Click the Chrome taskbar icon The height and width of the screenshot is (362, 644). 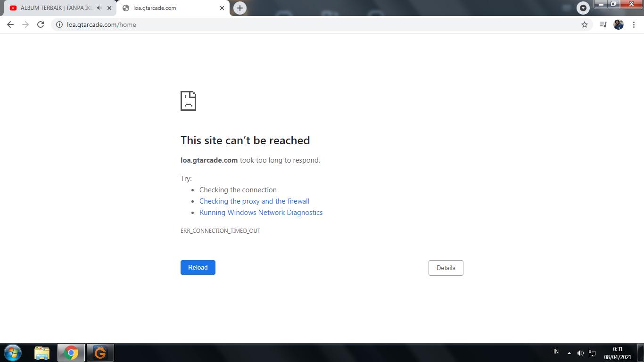(71, 353)
